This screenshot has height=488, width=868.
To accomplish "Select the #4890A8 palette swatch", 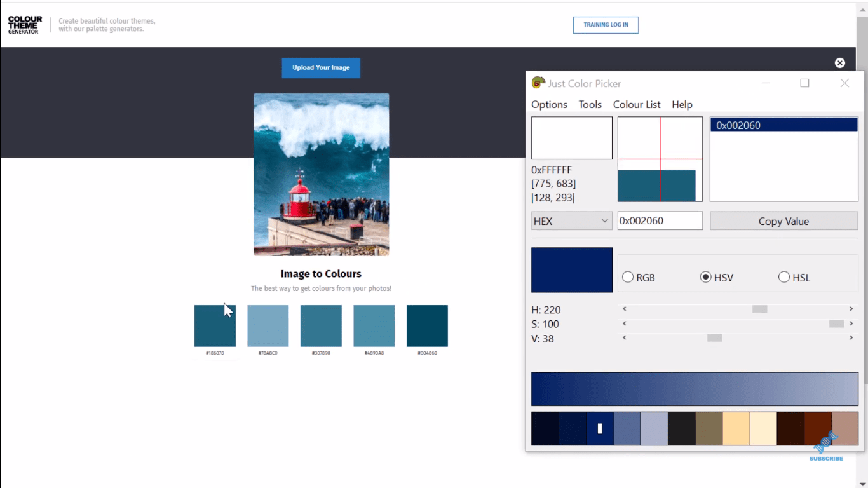I will pos(374,326).
